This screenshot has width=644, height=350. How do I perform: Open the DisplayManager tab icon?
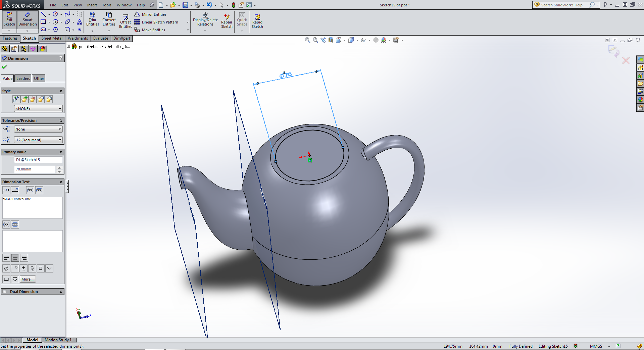(42, 49)
